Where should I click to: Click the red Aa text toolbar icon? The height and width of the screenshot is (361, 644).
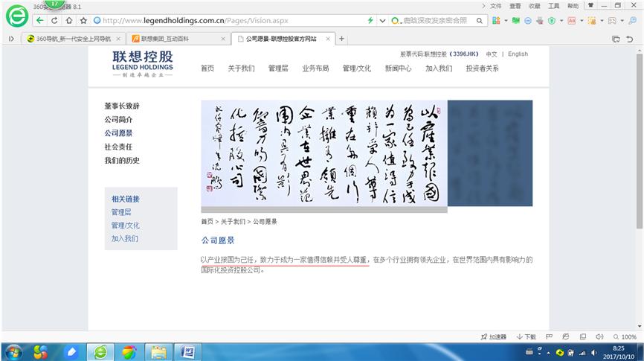[572, 21]
